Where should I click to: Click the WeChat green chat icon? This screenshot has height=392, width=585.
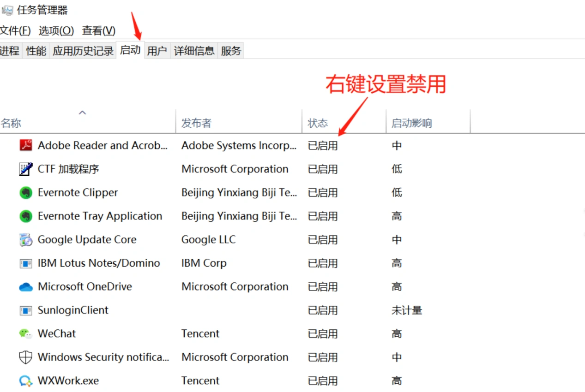coord(26,333)
